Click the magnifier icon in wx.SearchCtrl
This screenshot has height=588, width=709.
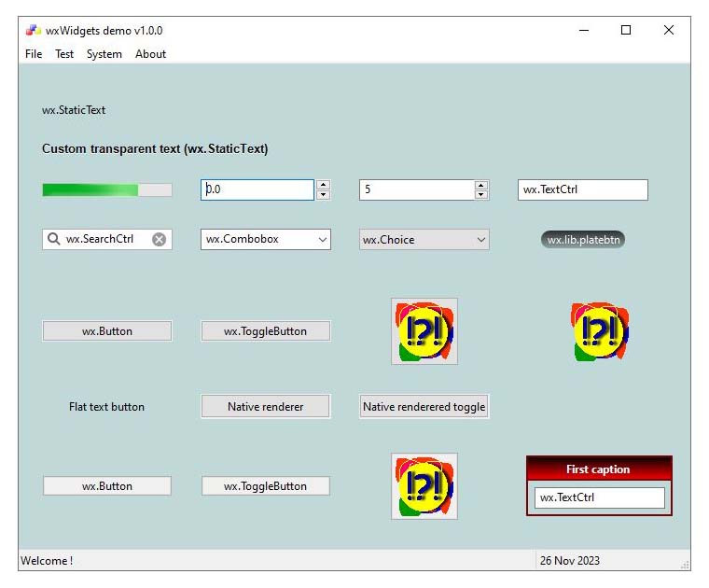pyautogui.click(x=53, y=239)
